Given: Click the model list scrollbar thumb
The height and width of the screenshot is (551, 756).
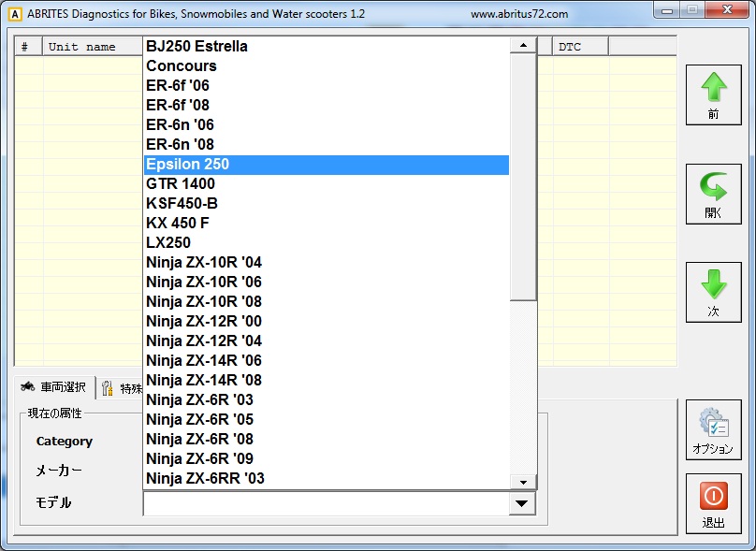Looking at the screenshot, I should (x=523, y=178).
